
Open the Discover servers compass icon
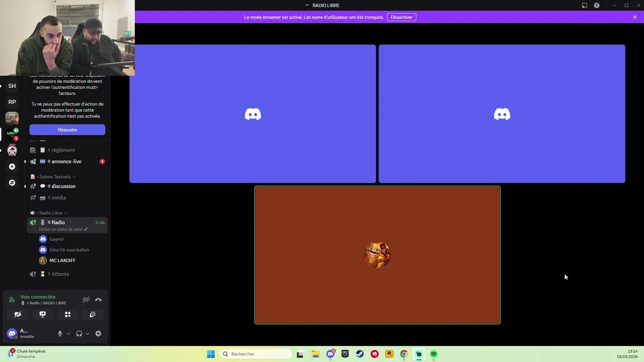(12, 183)
